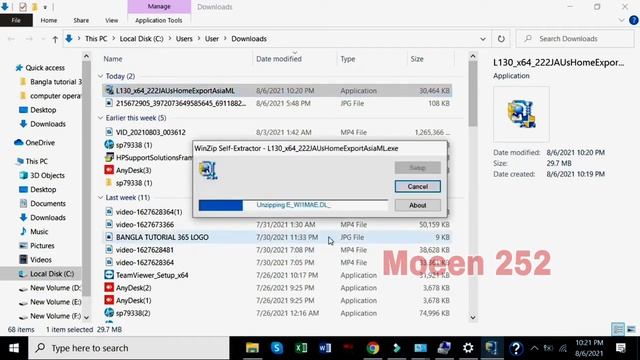Click Local Disk (C:) in address breadcrumb
Viewport: 640px width, 360px height.
click(142, 39)
